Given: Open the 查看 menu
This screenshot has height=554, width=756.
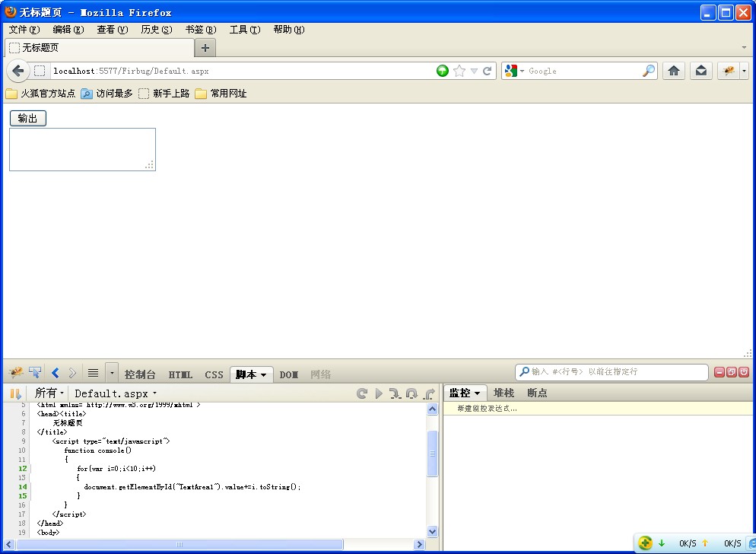Looking at the screenshot, I should tap(113, 30).
